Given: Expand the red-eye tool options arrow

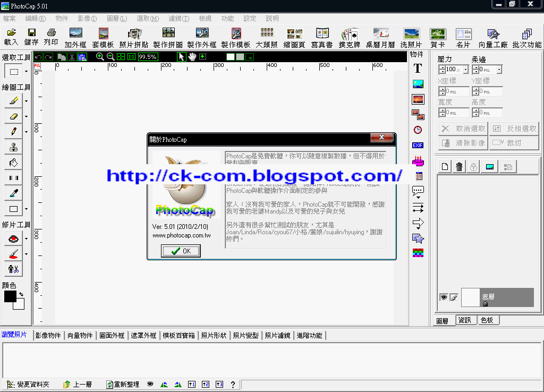Looking at the screenshot, I should pos(27,238).
